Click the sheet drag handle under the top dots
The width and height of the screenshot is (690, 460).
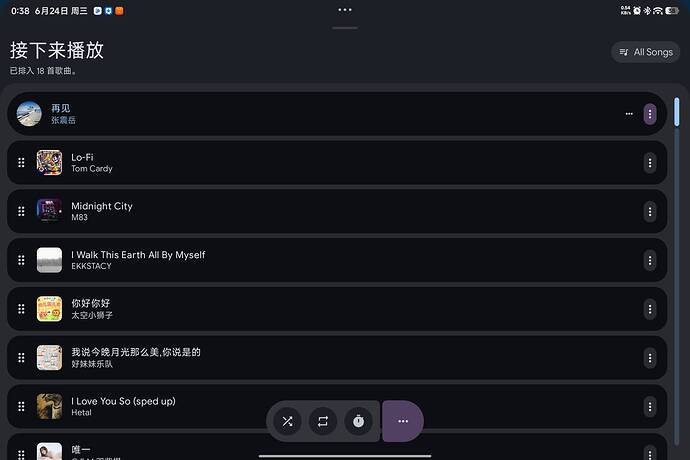pos(345,28)
